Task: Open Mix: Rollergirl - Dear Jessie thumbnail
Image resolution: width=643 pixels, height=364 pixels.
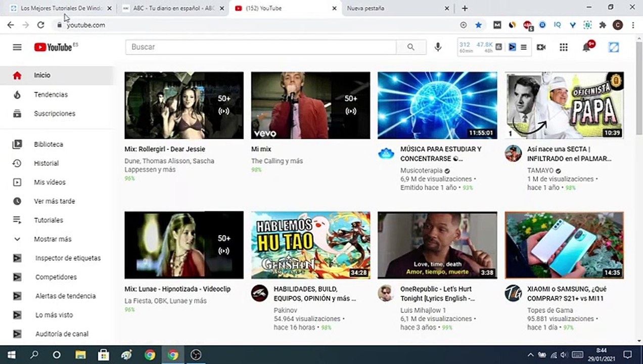Action: tap(184, 105)
